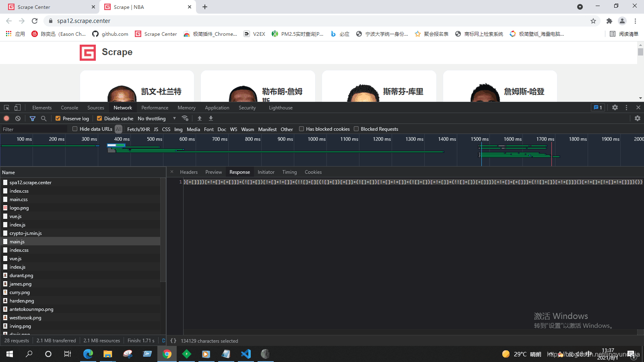644x362 pixels.
Task: Switch to the Console panel
Action: click(x=70, y=107)
